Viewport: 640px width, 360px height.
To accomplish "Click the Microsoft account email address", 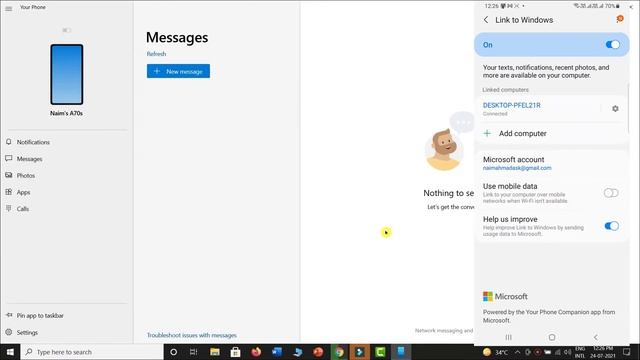I will pos(517,168).
